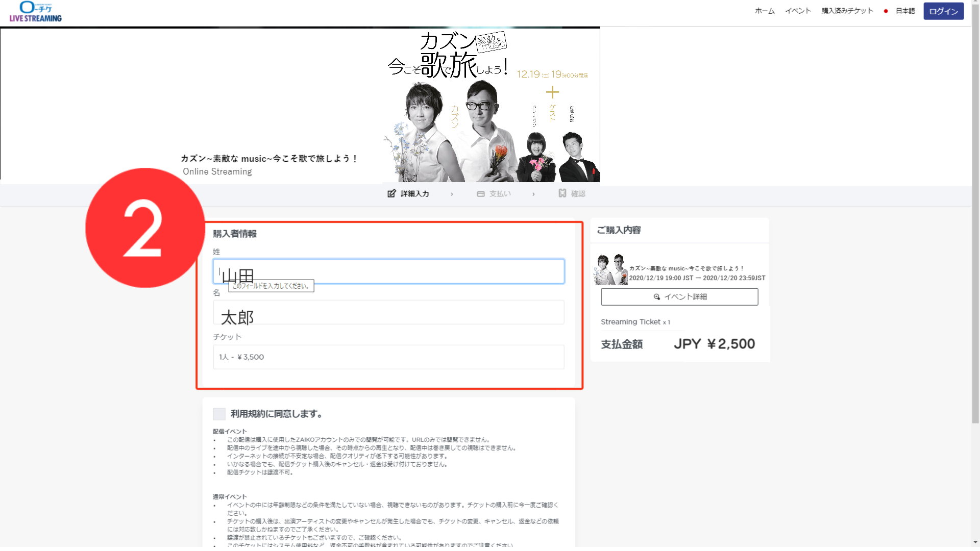
Task: Click the 支払金額 label
Action: point(622,344)
